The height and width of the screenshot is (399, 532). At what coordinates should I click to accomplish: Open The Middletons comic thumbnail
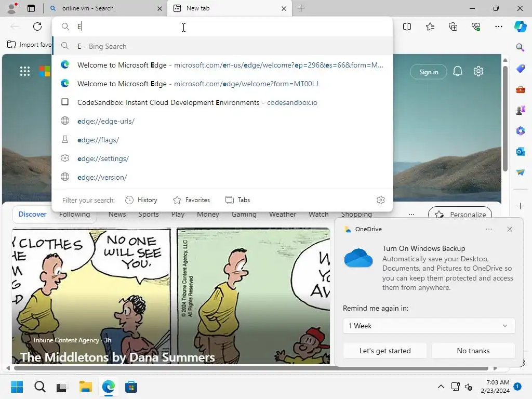pyautogui.click(x=171, y=296)
